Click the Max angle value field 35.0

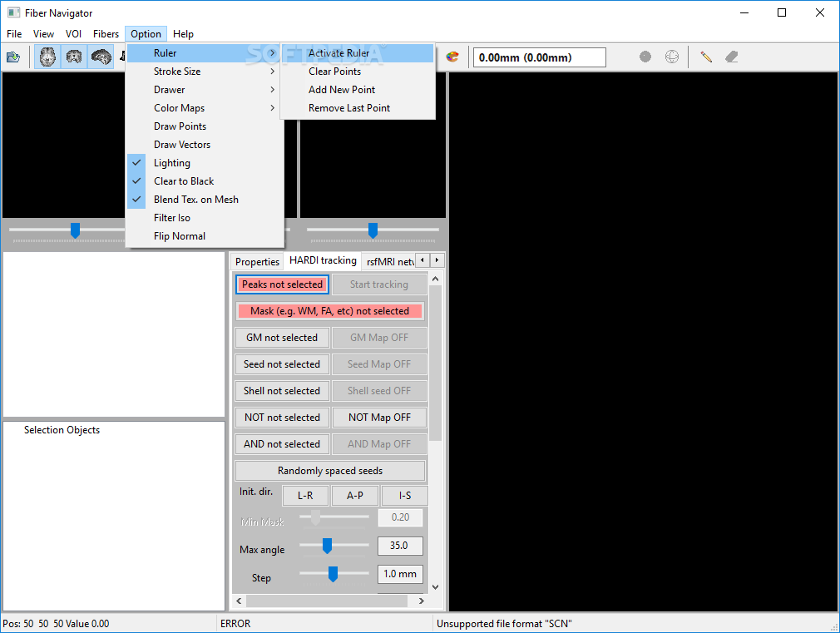point(400,546)
